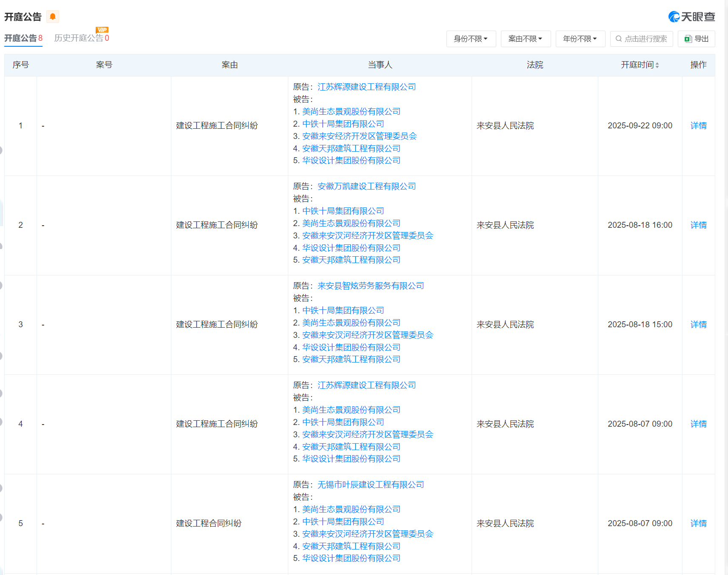728x575 pixels.
Task: Switch to 开庭公告 tab
Action: (23, 38)
